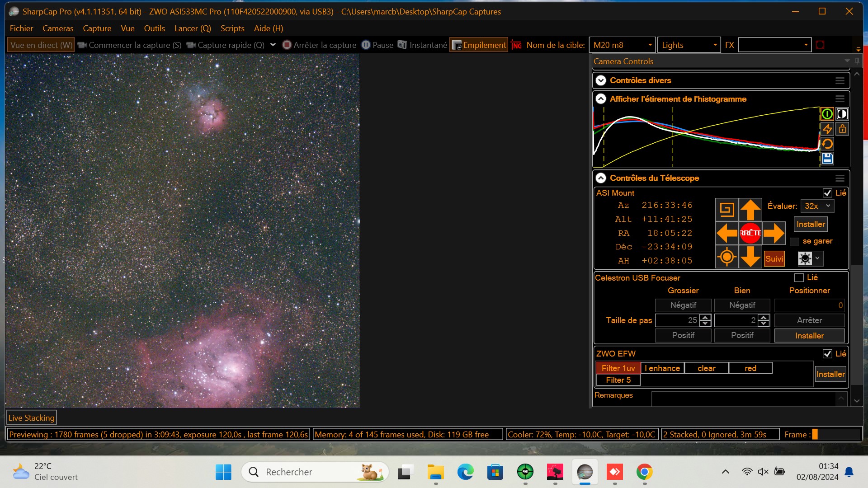Image resolution: width=868 pixels, height=488 pixels.
Task: Select Filter 5 in filter wheel
Action: pyautogui.click(x=618, y=380)
